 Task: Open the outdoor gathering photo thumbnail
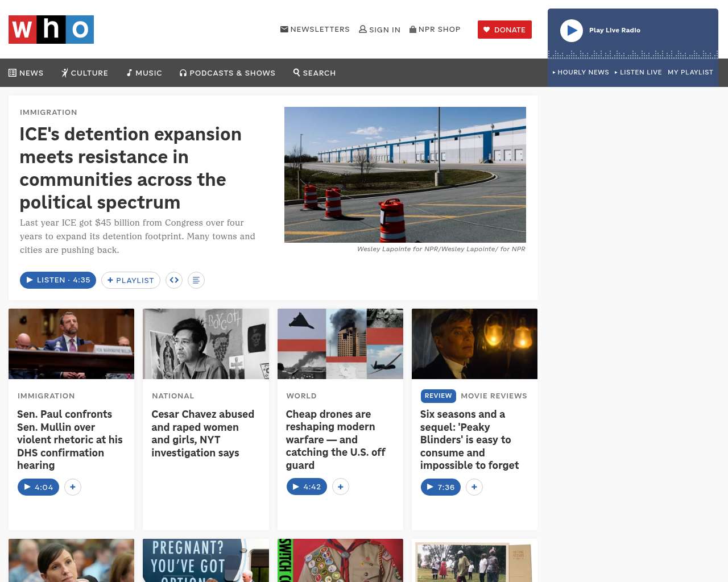(474, 560)
